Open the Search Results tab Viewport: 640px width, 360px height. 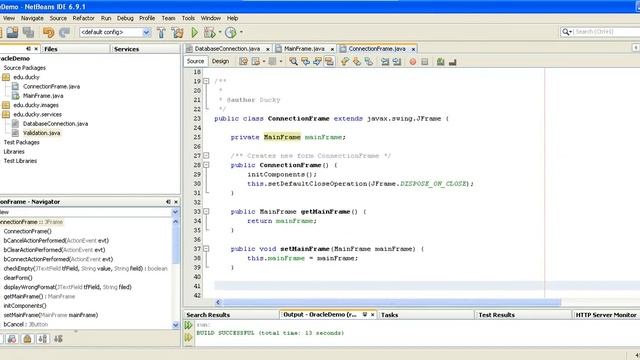[x=208, y=315]
